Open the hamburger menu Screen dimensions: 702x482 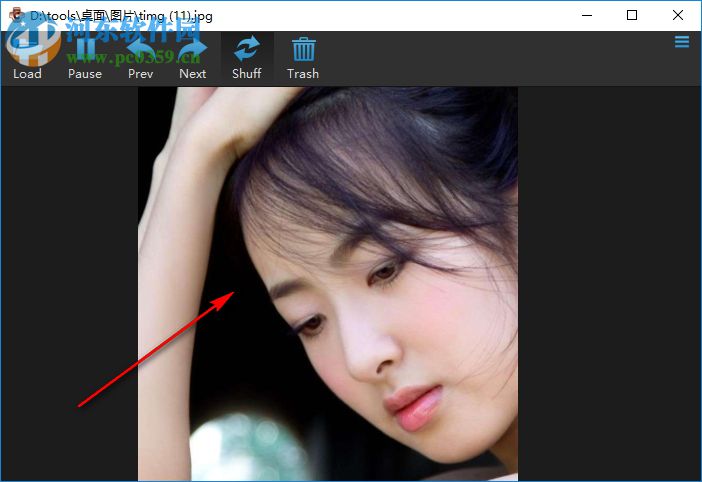click(x=682, y=42)
